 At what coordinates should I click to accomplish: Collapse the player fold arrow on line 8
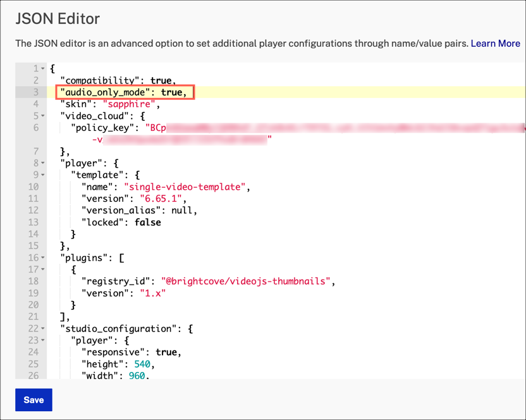click(43, 163)
